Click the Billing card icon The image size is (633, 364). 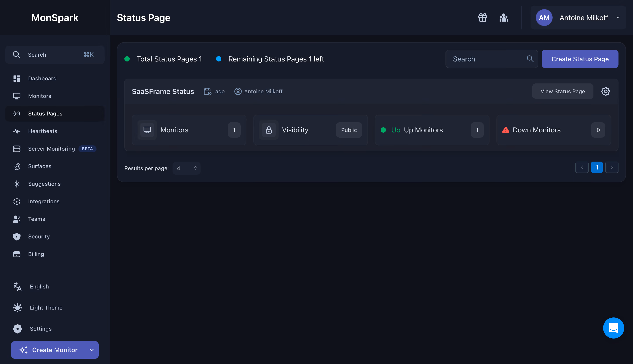(16, 254)
